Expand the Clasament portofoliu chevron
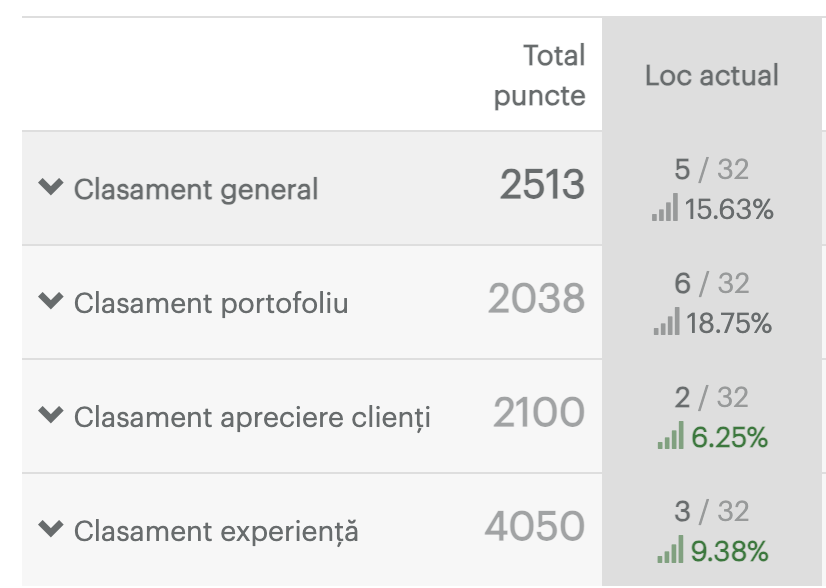The image size is (826, 588). click(x=51, y=301)
